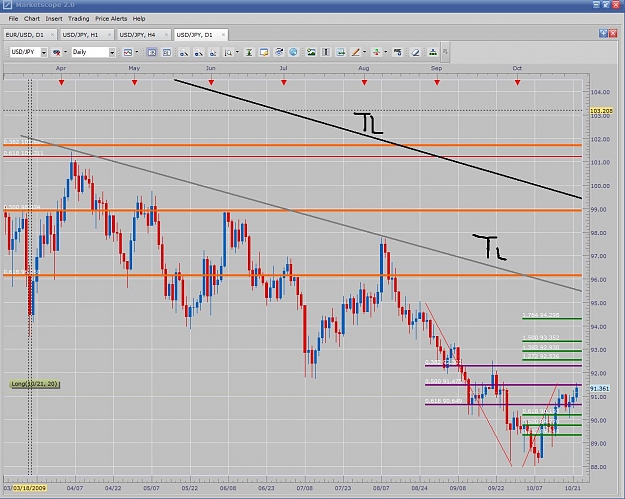Click the green hierarchy tree icon

[432, 52]
